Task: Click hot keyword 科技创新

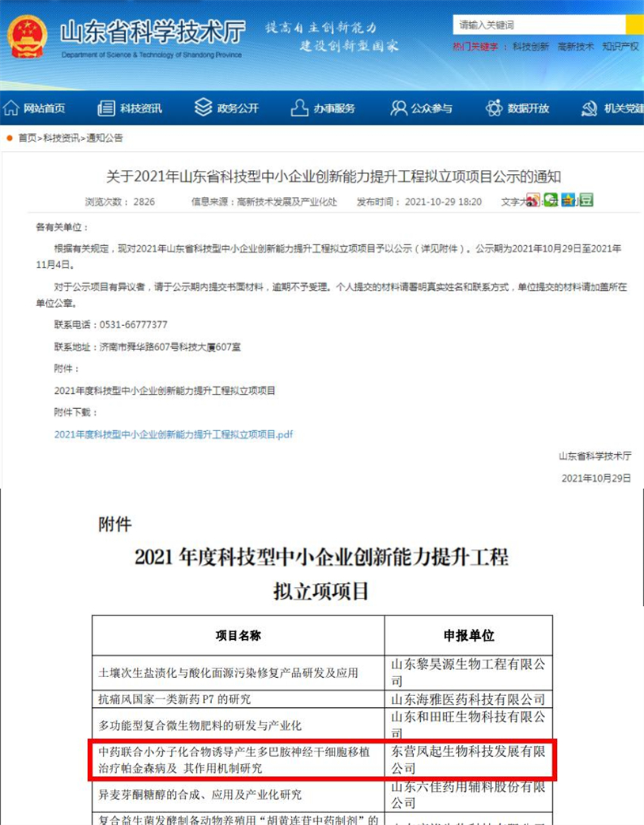Action: point(531,47)
